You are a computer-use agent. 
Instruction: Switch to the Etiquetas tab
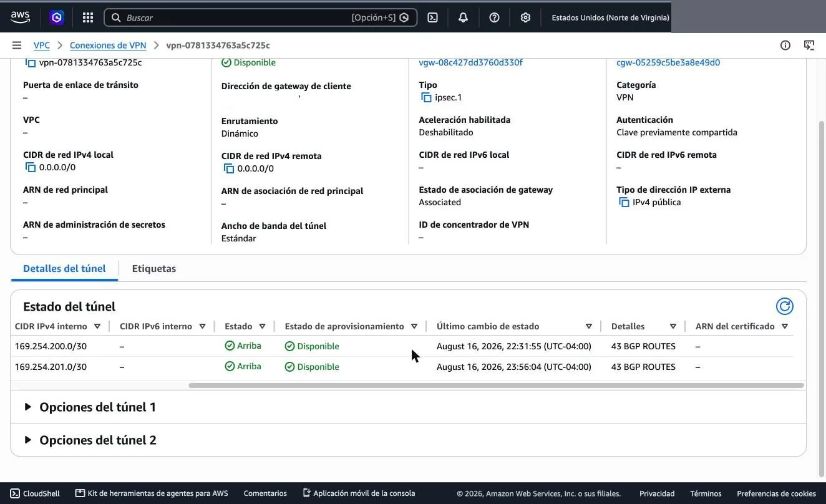point(154,269)
